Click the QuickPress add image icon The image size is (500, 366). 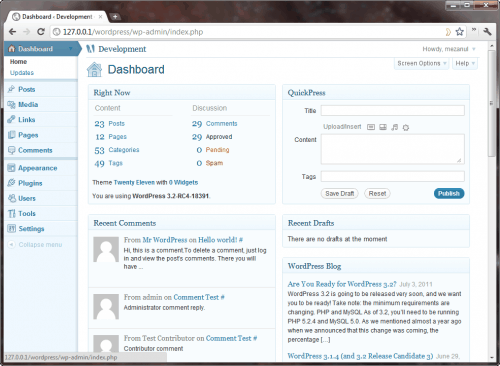tap(371, 127)
